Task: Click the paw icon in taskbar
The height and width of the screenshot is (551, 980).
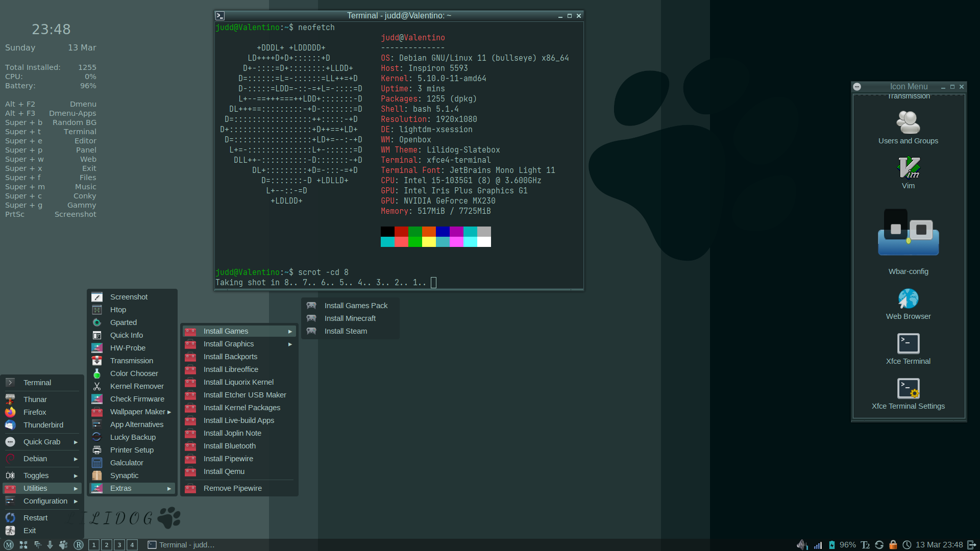Action: point(63,545)
